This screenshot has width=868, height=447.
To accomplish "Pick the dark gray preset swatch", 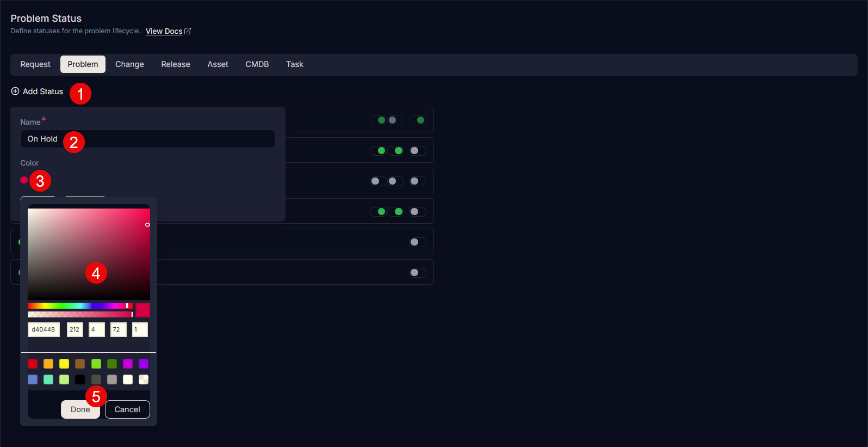I will click(96, 379).
